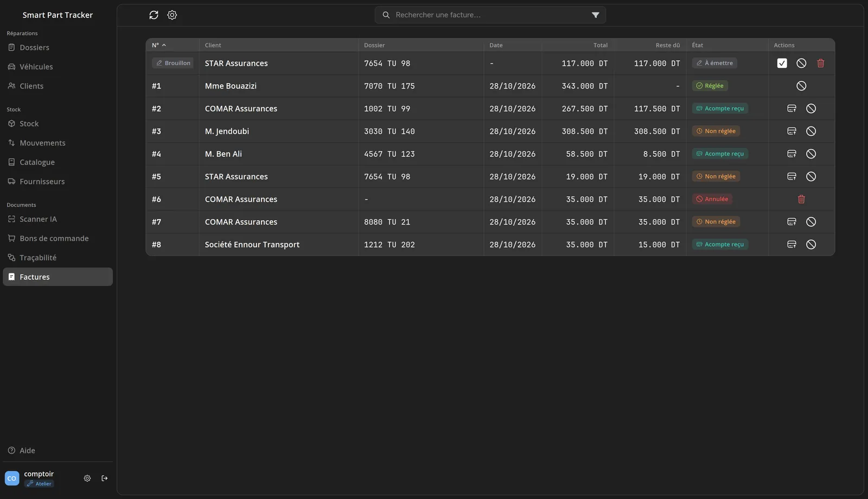Record payment for invoice #3 M. Jendoubi
The height and width of the screenshot is (499, 868).
click(792, 131)
